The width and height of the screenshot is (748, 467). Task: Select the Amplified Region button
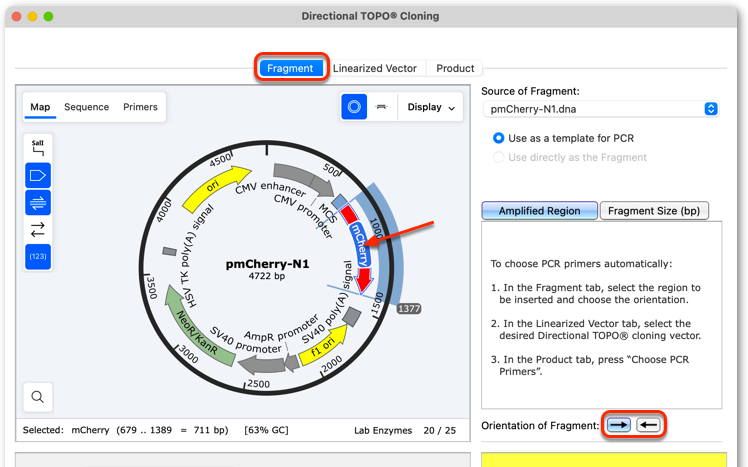[540, 211]
